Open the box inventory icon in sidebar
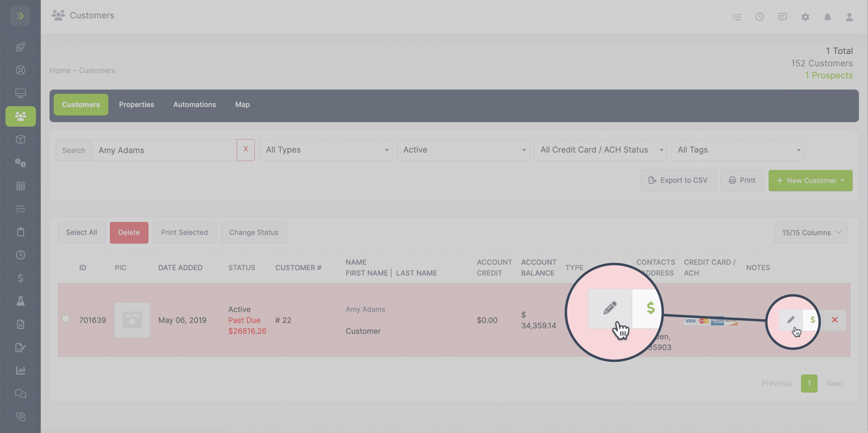Viewport: 868px width, 433px height. pos(20,139)
